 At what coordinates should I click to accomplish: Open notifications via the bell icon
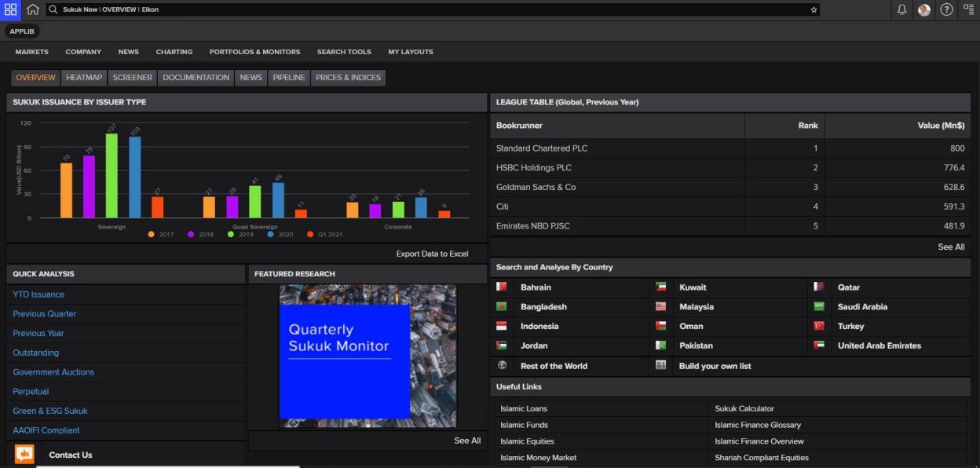click(900, 9)
